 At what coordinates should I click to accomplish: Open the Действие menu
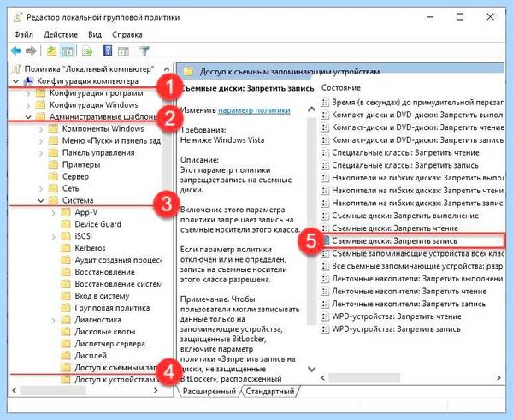[x=61, y=34]
